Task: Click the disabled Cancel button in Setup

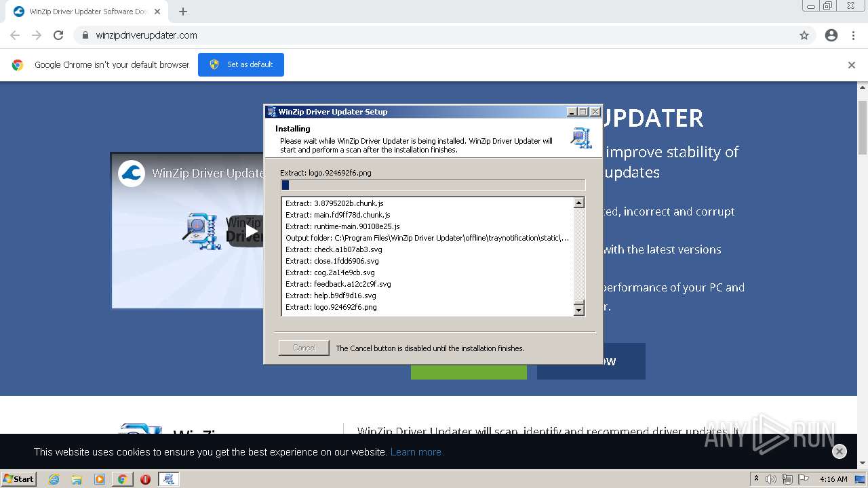Action: 304,348
